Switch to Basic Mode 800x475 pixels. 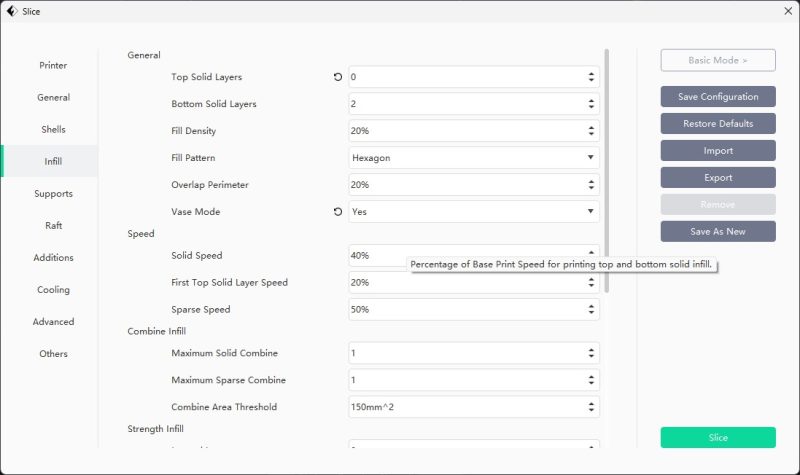[718, 61]
